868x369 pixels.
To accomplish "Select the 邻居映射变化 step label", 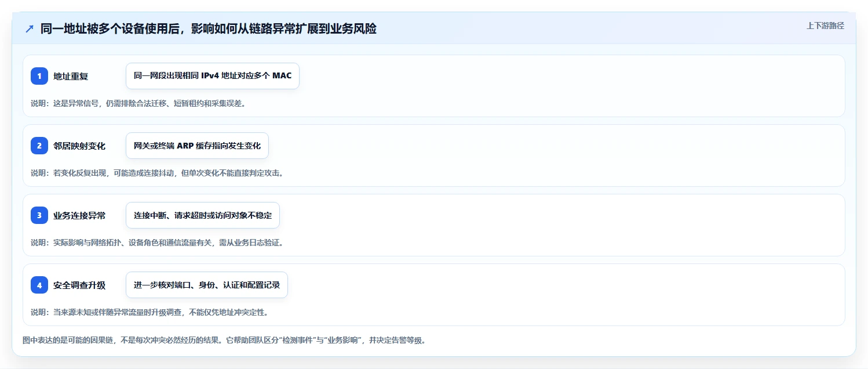I will coord(79,146).
